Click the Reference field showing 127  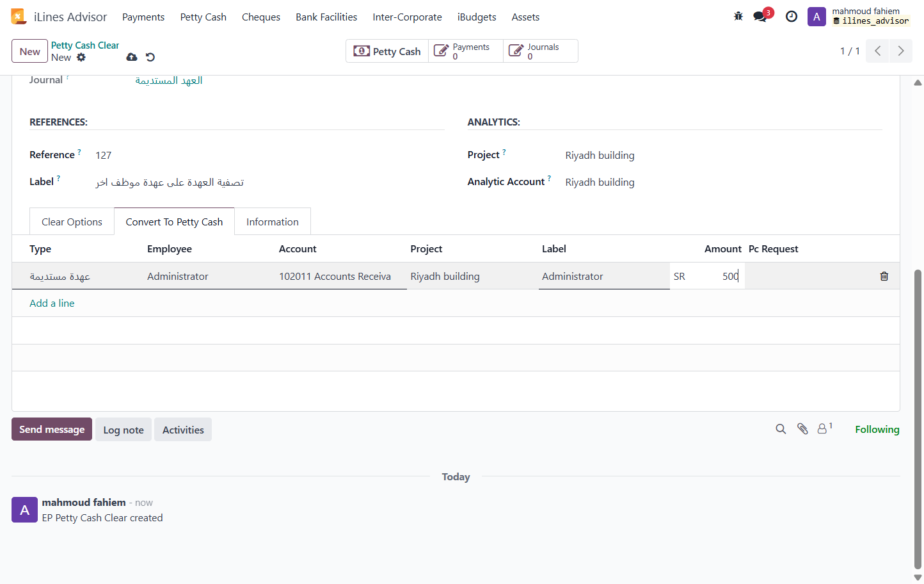(x=269, y=155)
